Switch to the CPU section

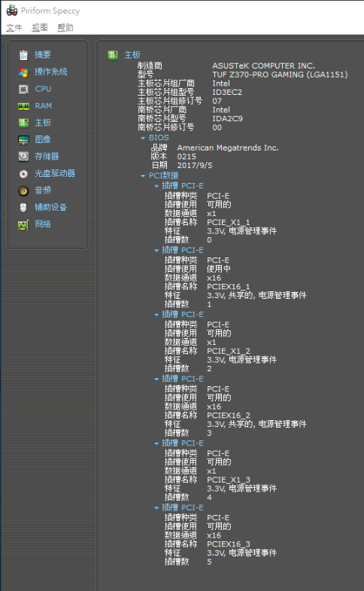tap(43, 89)
